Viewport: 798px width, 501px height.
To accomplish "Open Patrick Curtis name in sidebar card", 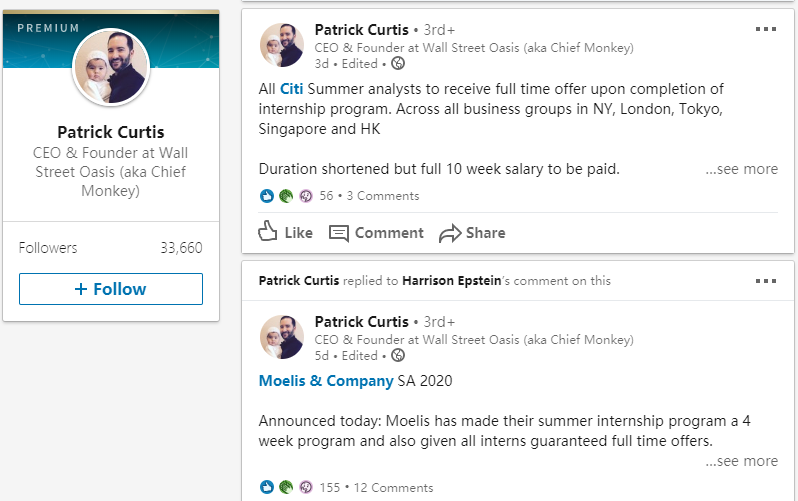I will (x=111, y=132).
